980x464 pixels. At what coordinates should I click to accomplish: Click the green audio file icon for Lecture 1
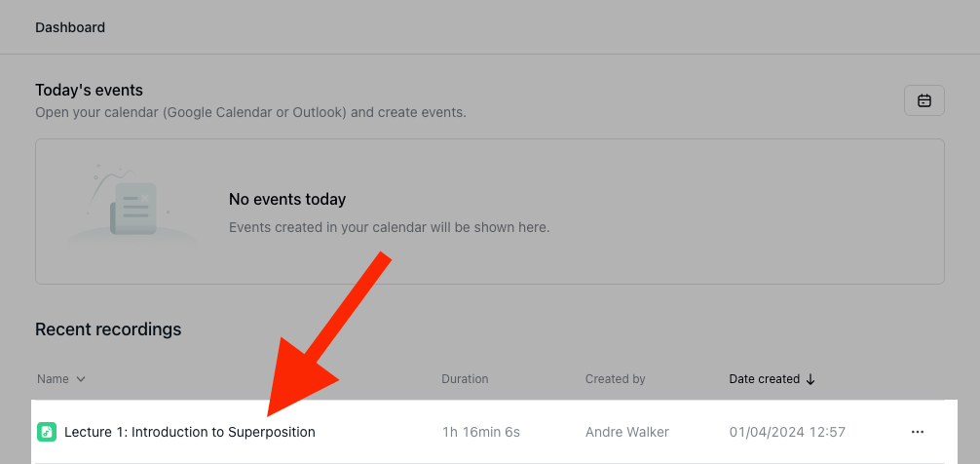(x=47, y=432)
